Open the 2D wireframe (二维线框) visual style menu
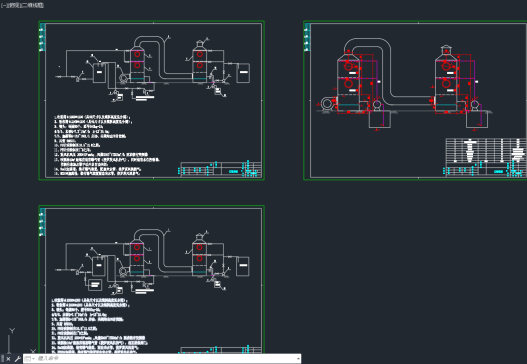The width and height of the screenshot is (527, 364). coord(32,5)
